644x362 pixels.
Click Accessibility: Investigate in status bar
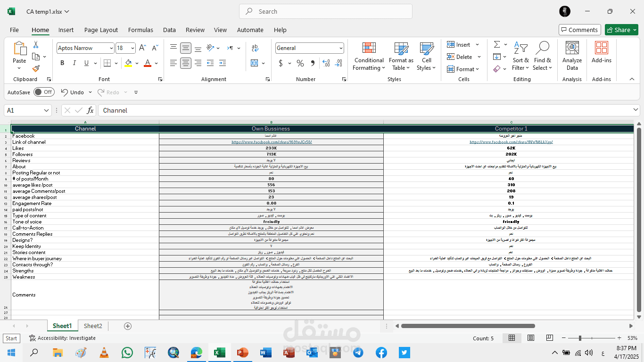tap(62, 338)
